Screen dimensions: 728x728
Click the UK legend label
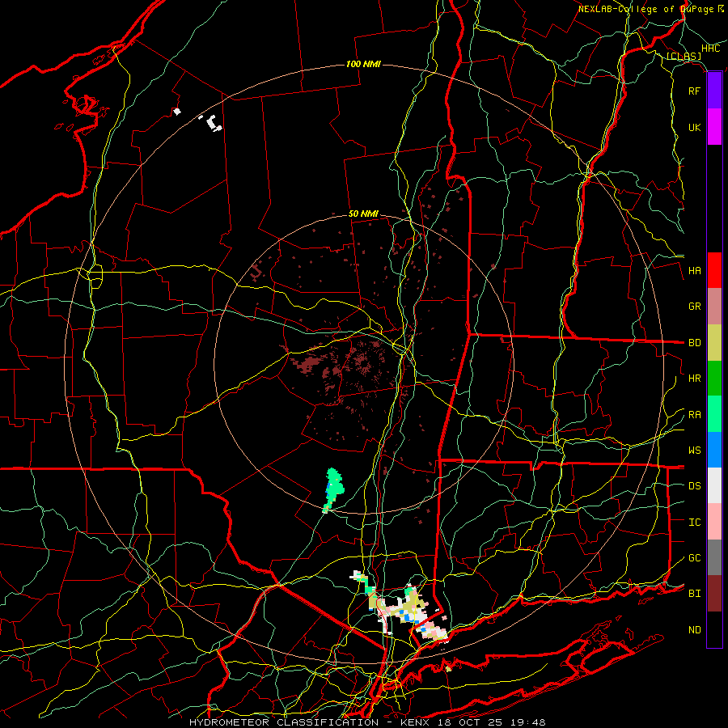click(x=694, y=127)
